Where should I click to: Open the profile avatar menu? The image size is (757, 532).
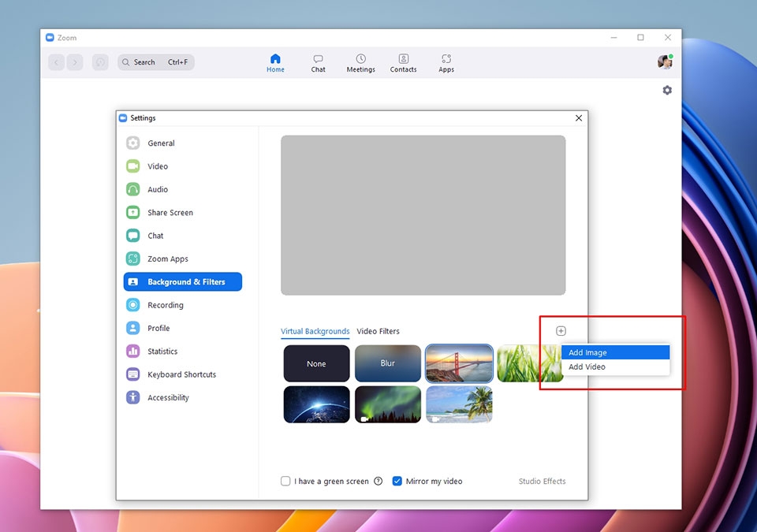pos(665,61)
